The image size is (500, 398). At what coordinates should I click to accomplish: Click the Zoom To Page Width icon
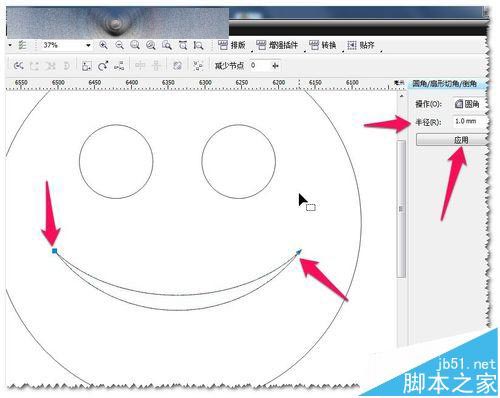(x=183, y=45)
